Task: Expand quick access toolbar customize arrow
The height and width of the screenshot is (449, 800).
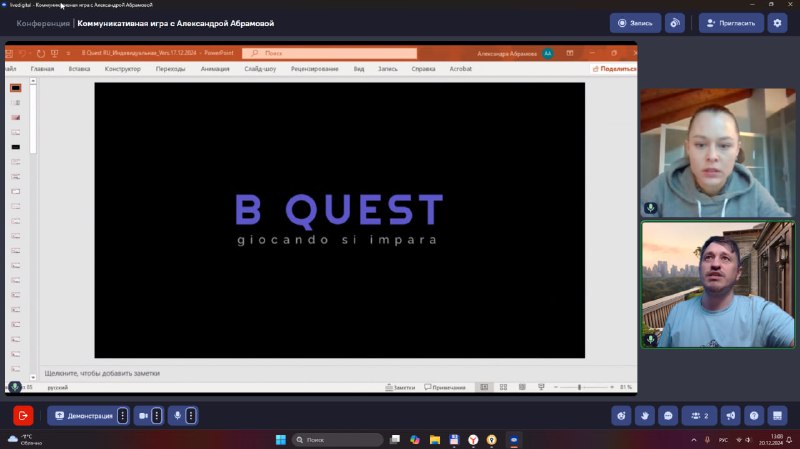Action: click(x=68, y=53)
